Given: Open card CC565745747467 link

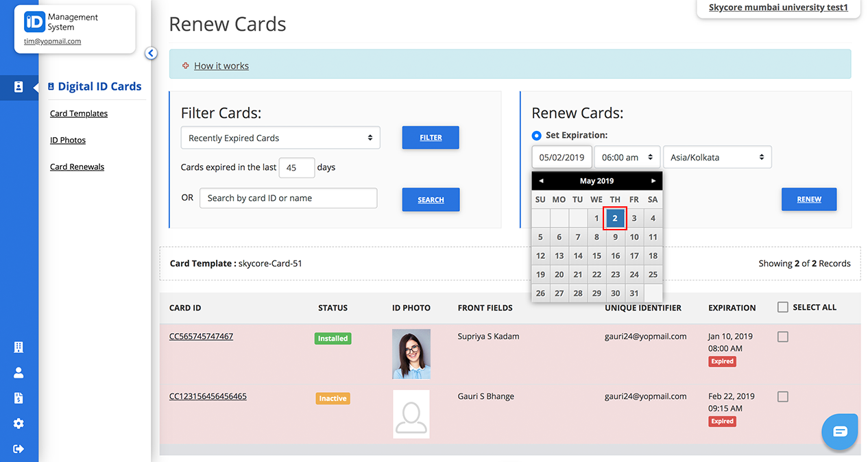Looking at the screenshot, I should click(201, 337).
